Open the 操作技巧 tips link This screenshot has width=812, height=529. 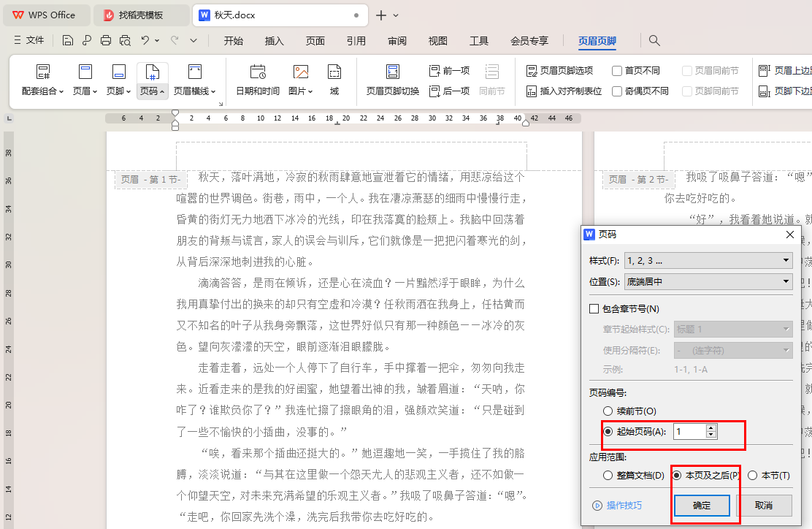coord(624,505)
